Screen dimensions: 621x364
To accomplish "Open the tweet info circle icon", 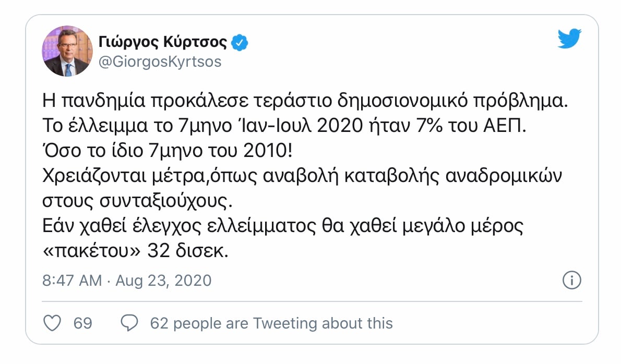I will 572,280.
